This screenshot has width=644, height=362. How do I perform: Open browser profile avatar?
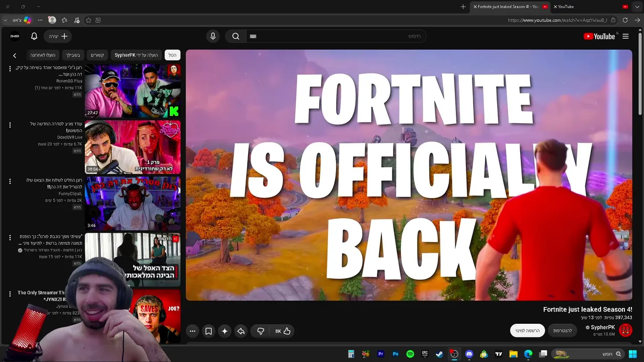coord(52,20)
